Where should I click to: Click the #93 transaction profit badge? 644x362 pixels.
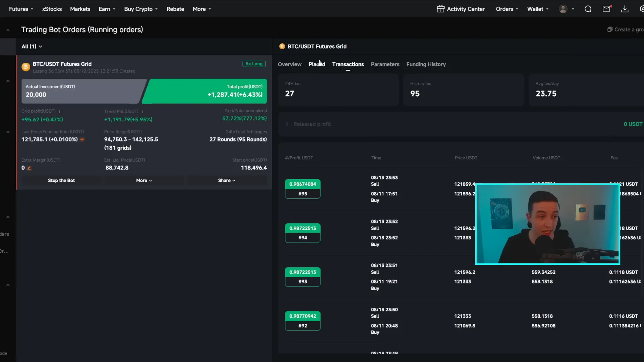[x=303, y=277]
